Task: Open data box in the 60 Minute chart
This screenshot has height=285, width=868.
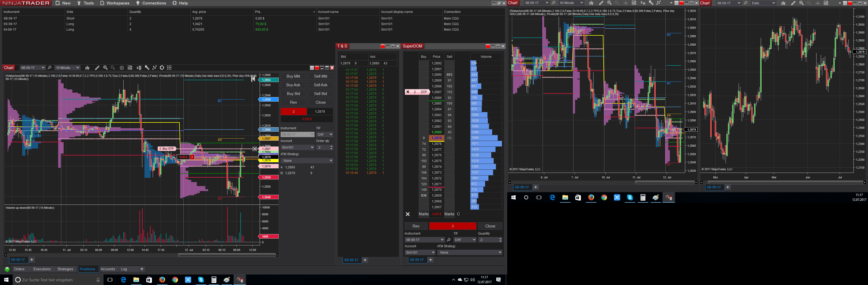Action: [x=634, y=3]
